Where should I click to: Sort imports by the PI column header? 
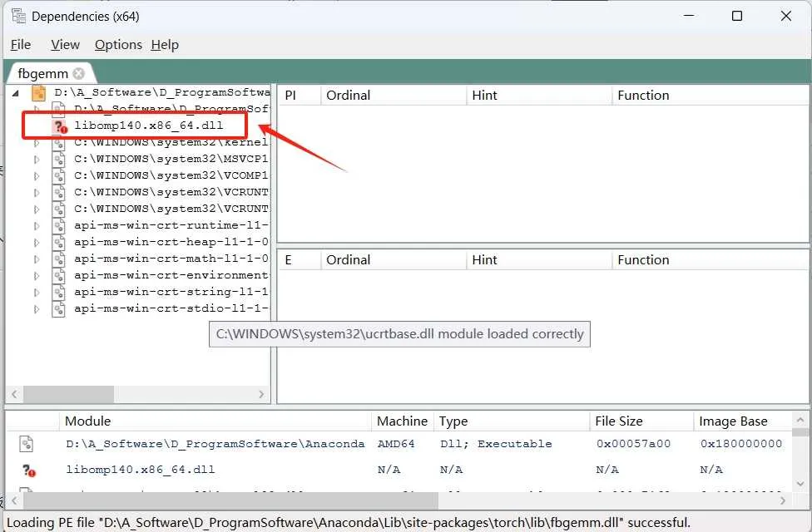click(300, 96)
